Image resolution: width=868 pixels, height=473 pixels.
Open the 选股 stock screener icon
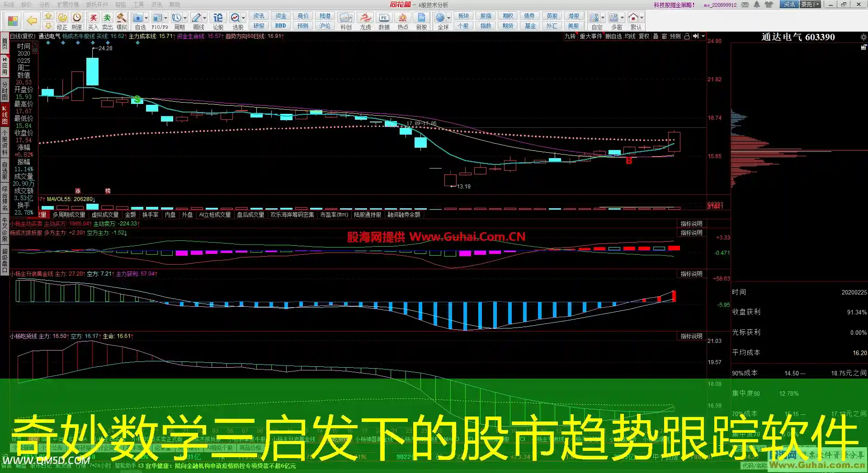click(x=235, y=18)
